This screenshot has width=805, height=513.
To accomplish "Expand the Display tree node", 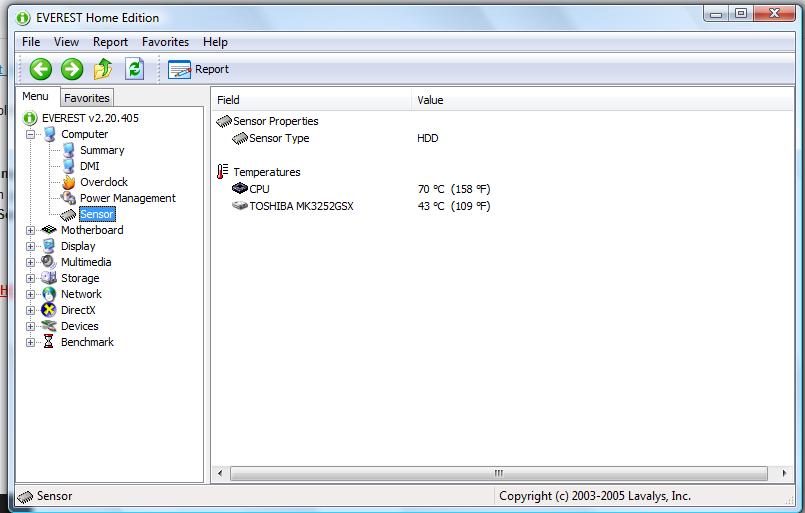I will (x=30, y=246).
